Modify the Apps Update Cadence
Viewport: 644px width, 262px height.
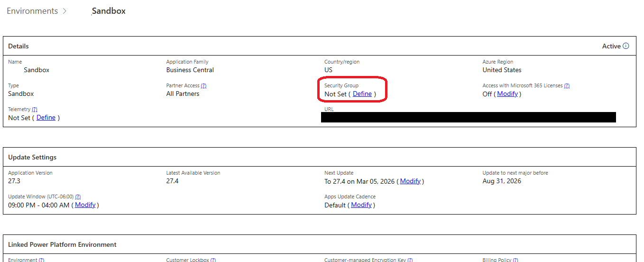coord(361,205)
